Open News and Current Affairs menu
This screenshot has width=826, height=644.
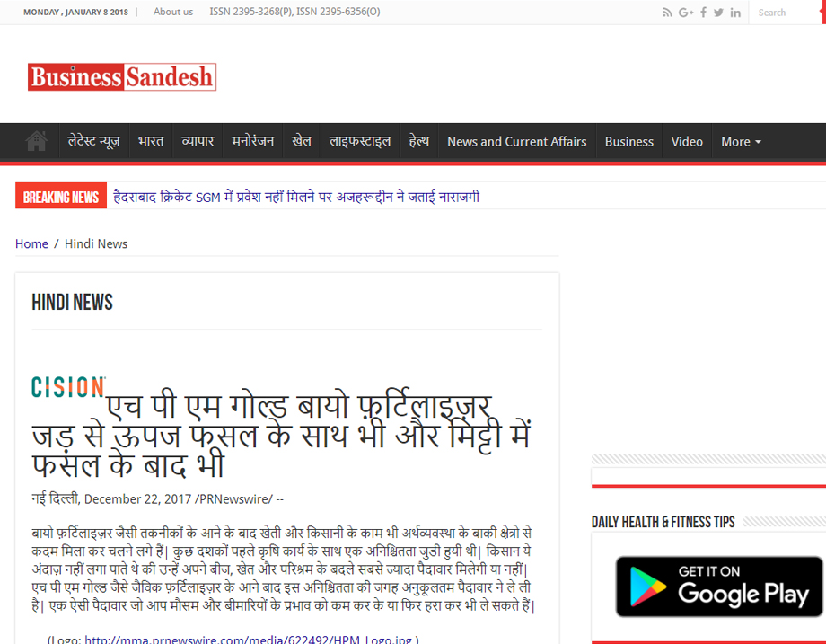click(x=517, y=142)
